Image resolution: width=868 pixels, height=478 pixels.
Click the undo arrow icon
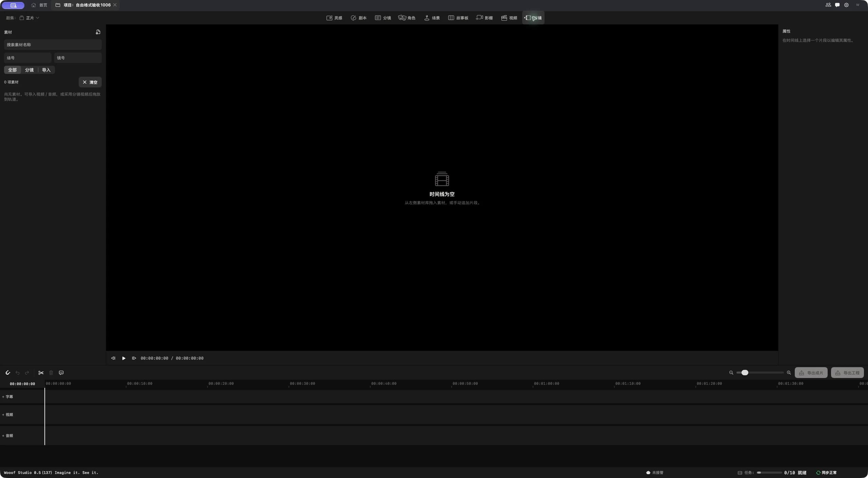18,373
